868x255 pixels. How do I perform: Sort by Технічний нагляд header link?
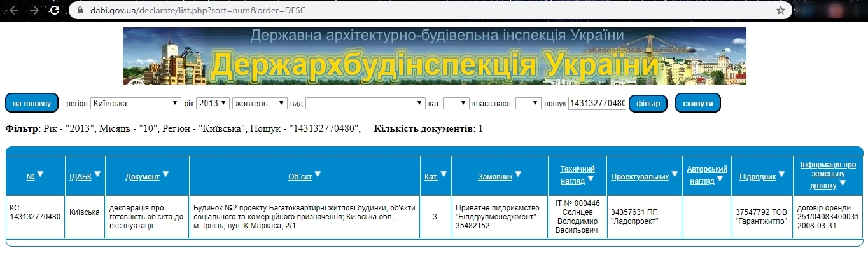point(577,174)
